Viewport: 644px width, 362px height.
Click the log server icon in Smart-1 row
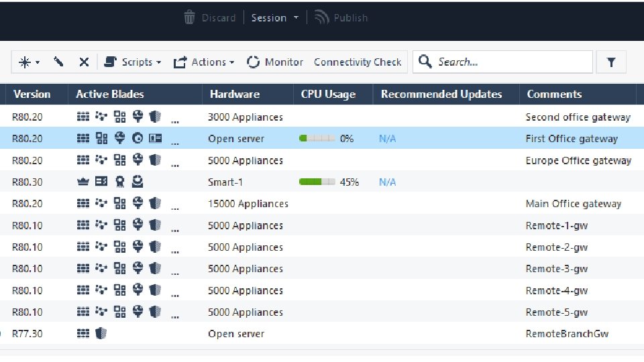click(101, 182)
